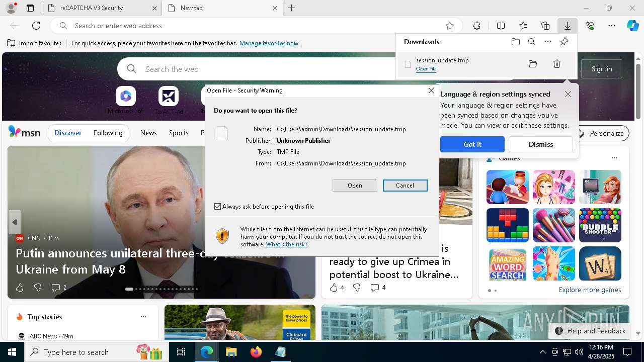Viewport: 644px width, 362px height.
Task: Add a new browser tab
Action: 292,8
